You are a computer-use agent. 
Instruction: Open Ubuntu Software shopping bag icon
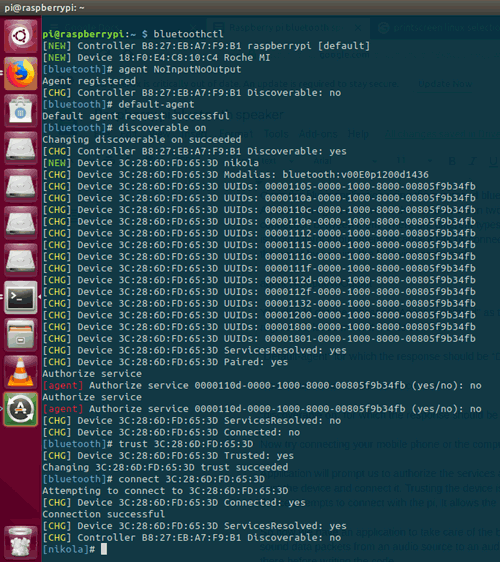click(x=20, y=111)
